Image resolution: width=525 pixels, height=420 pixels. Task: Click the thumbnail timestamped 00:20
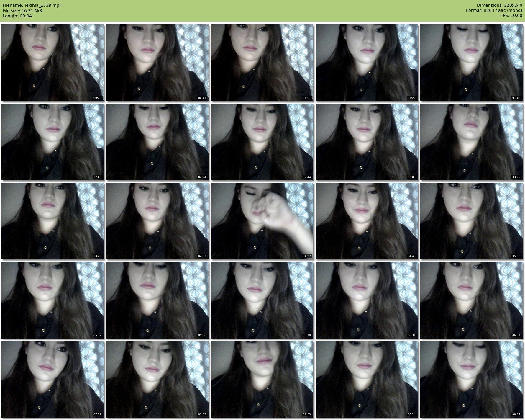(52, 63)
